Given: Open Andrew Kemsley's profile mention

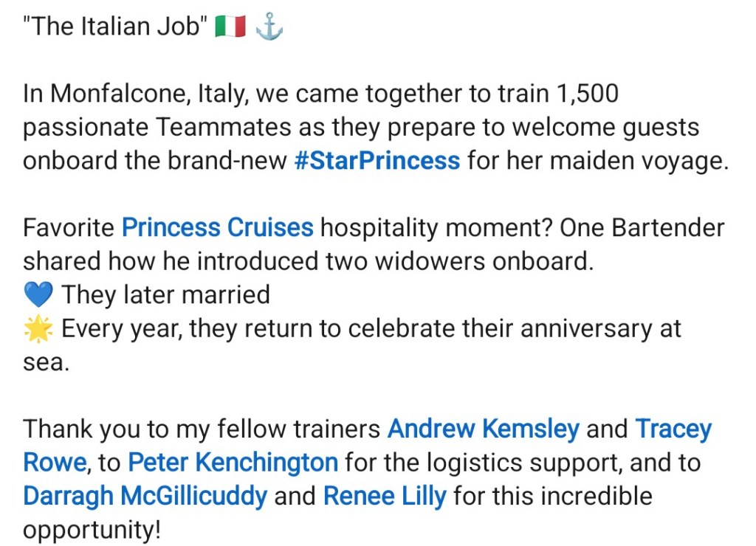Looking at the screenshot, I should (x=483, y=429).
